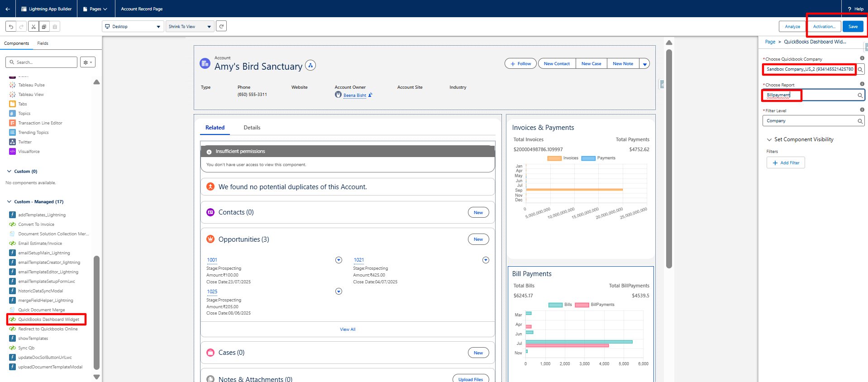Click the Page breadcrumb link
The image size is (868, 382).
pos(770,42)
